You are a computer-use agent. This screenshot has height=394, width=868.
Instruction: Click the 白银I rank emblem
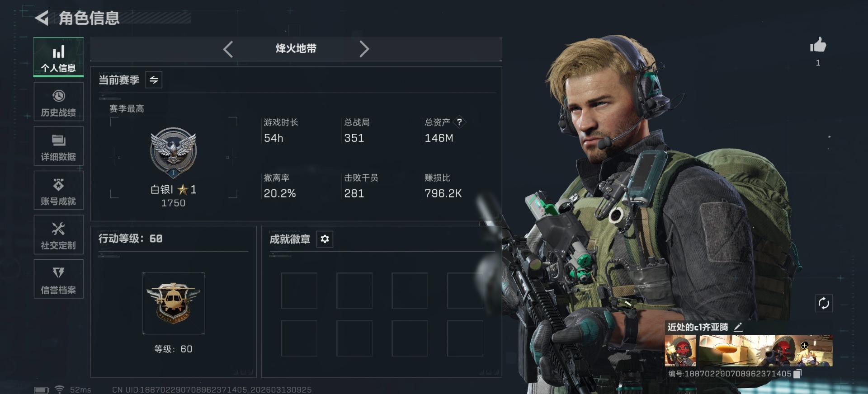tap(173, 152)
